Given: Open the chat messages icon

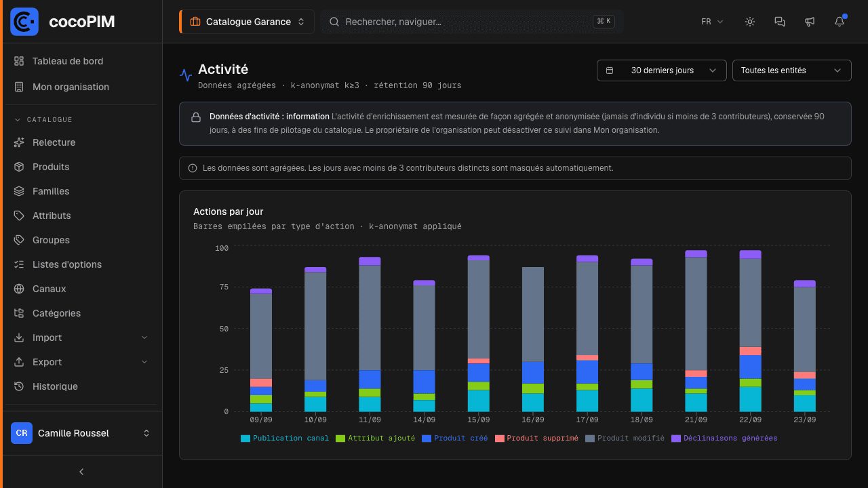Looking at the screenshot, I should 780,22.
